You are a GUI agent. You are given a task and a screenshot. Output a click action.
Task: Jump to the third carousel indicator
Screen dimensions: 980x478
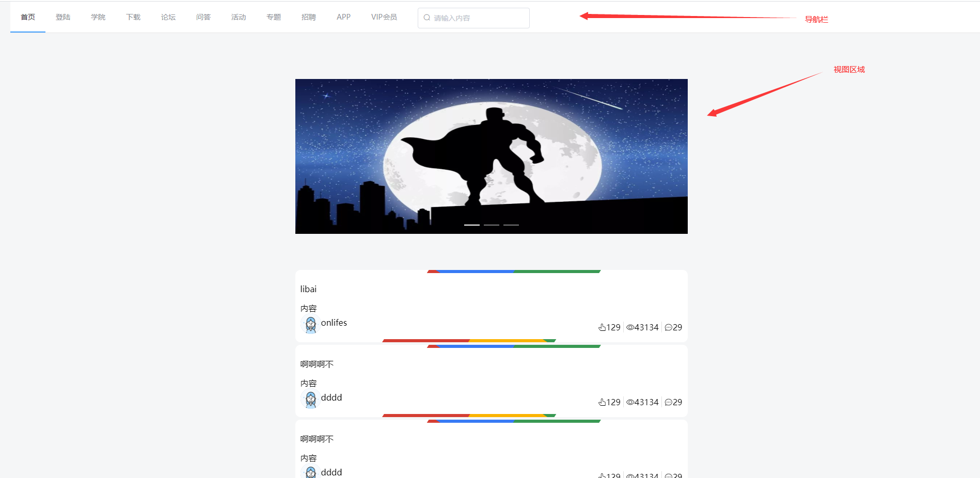pos(511,225)
